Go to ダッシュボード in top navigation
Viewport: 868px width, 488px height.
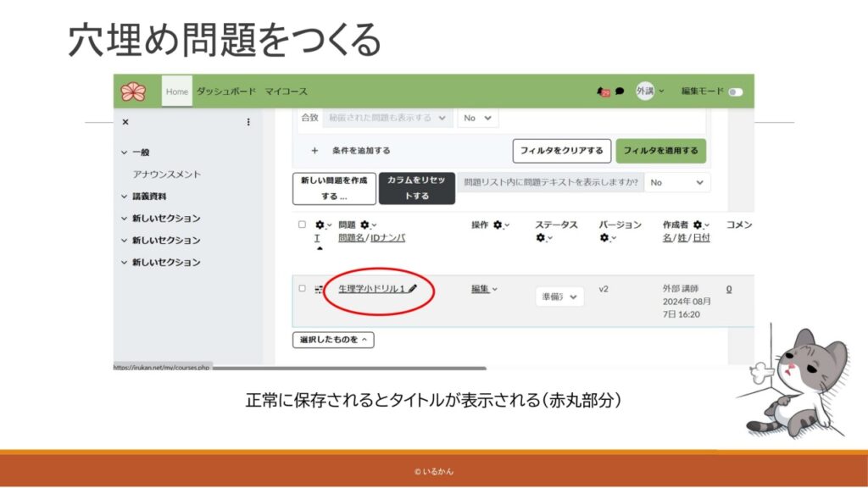(225, 91)
